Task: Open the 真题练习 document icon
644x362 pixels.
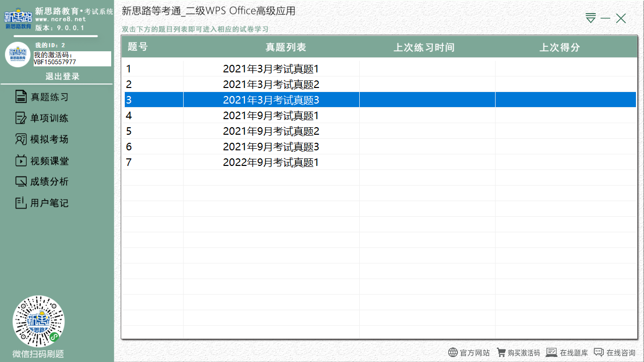Action: [21, 97]
